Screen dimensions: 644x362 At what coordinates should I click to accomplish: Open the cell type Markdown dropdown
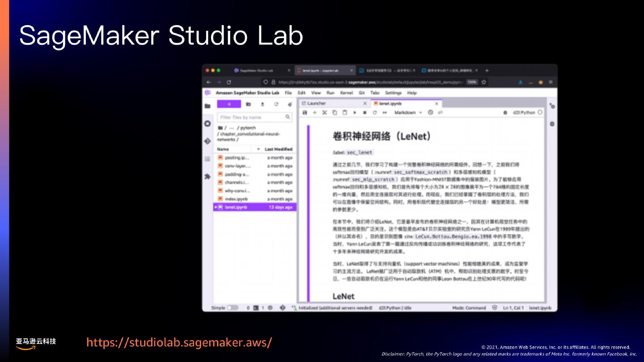(x=408, y=113)
